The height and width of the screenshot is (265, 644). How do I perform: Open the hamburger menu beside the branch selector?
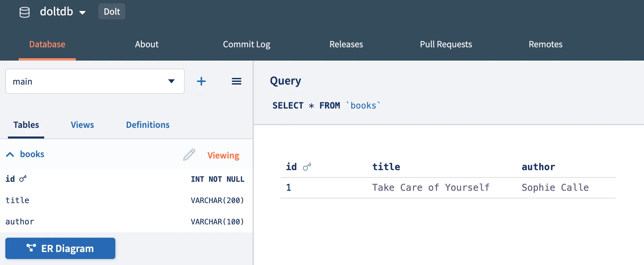236,81
